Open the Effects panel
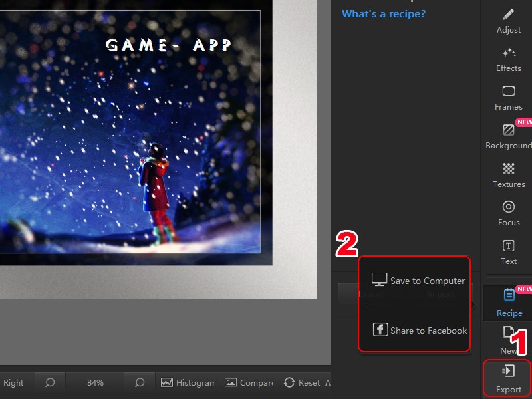The height and width of the screenshot is (399, 532). point(508,60)
